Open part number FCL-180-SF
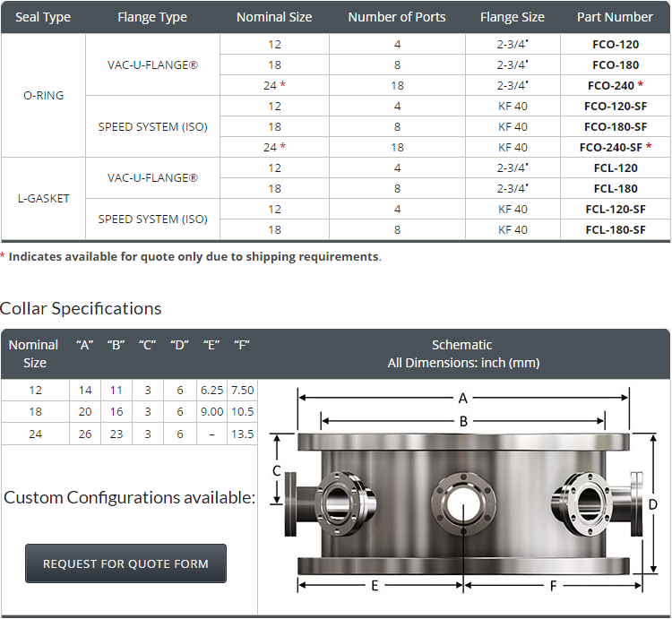 click(615, 229)
